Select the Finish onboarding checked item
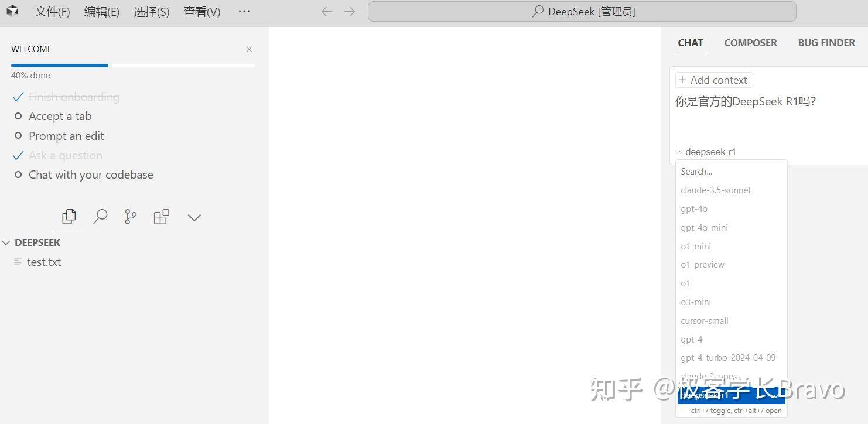The height and width of the screenshot is (424, 868). coord(67,97)
